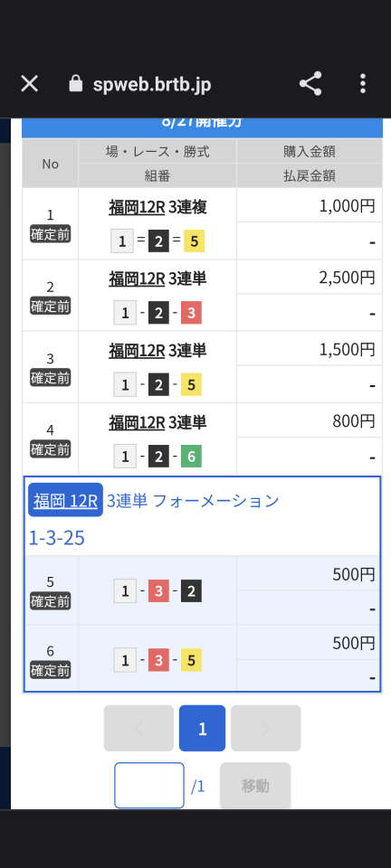The width and height of the screenshot is (391, 868).
Task: Tap the 移動 button
Action: coord(255,786)
